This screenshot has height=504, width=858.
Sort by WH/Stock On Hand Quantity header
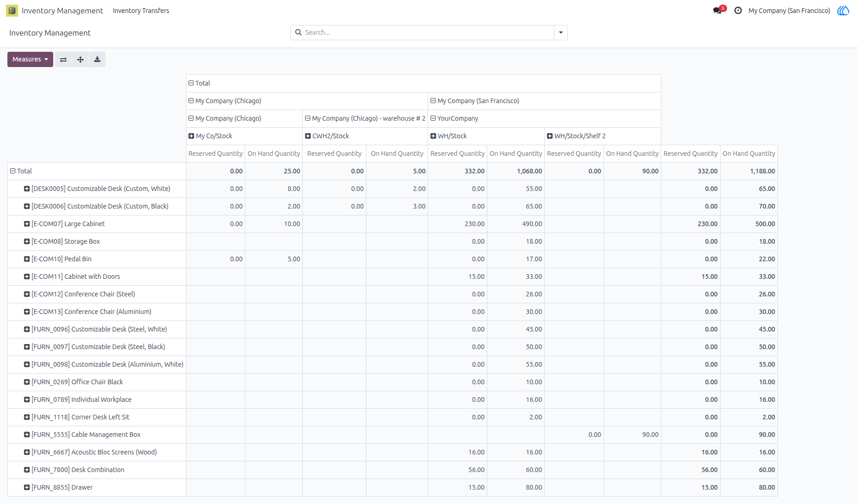[x=516, y=154]
